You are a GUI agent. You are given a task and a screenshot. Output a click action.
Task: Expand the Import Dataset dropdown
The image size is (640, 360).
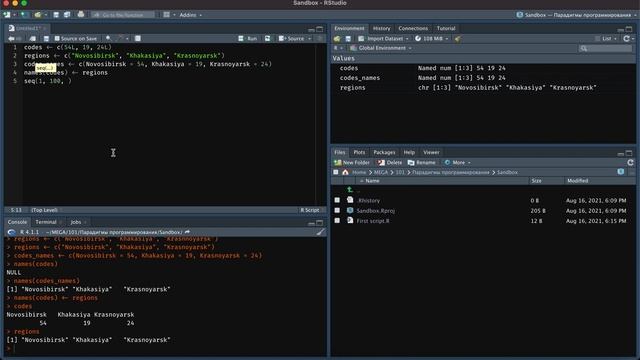tap(383, 39)
